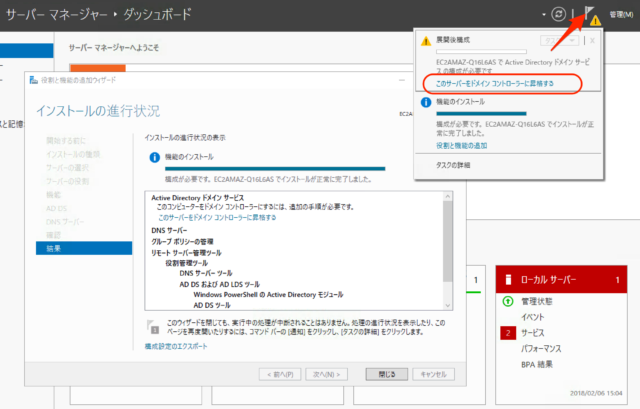The height and width of the screenshot is (409, 640).
Task: Select リモート サーバー管理ツール in results list
Action: click(x=187, y=253)
